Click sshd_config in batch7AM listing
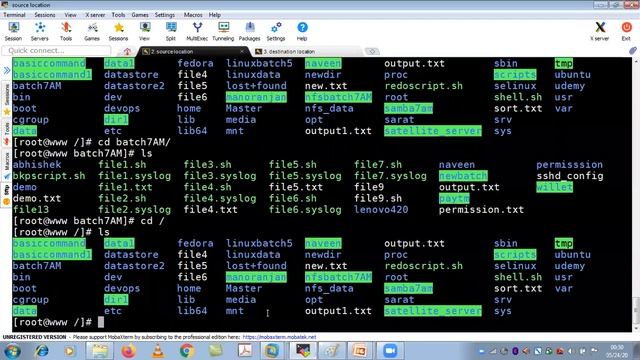 (x=570, y=176)
